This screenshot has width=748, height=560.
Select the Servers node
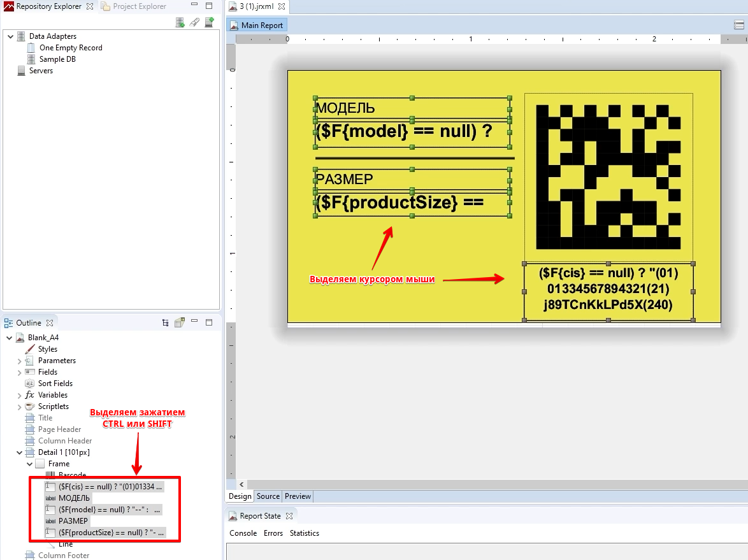coord(41,71)
